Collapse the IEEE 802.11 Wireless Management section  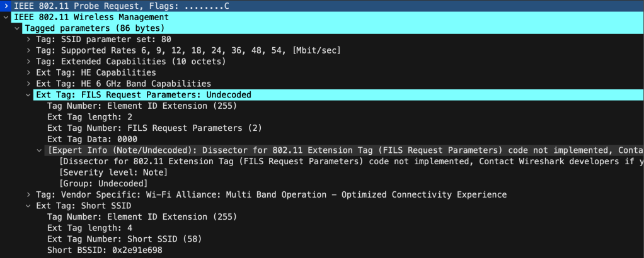(x=6, y=17)
